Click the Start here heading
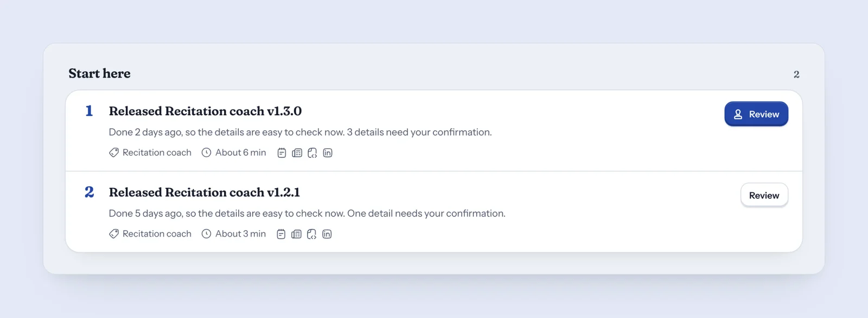This screenshot has height=318, width=868. tap(99, 73)
